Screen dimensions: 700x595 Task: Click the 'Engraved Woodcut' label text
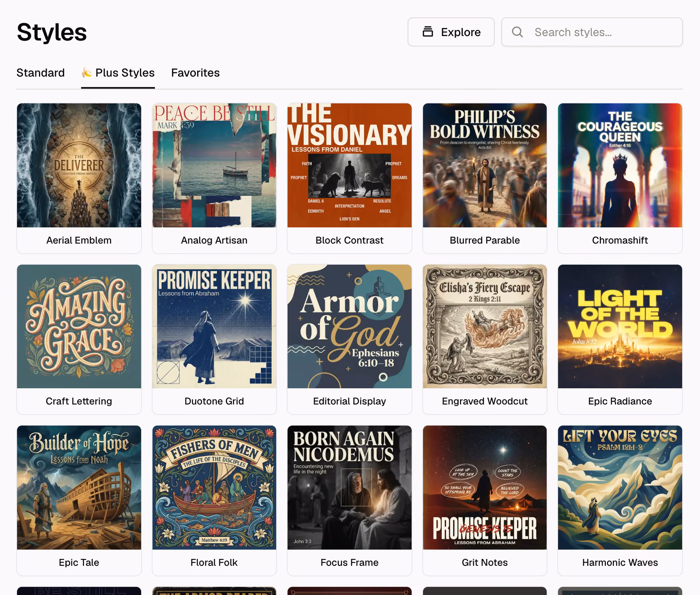485,401
